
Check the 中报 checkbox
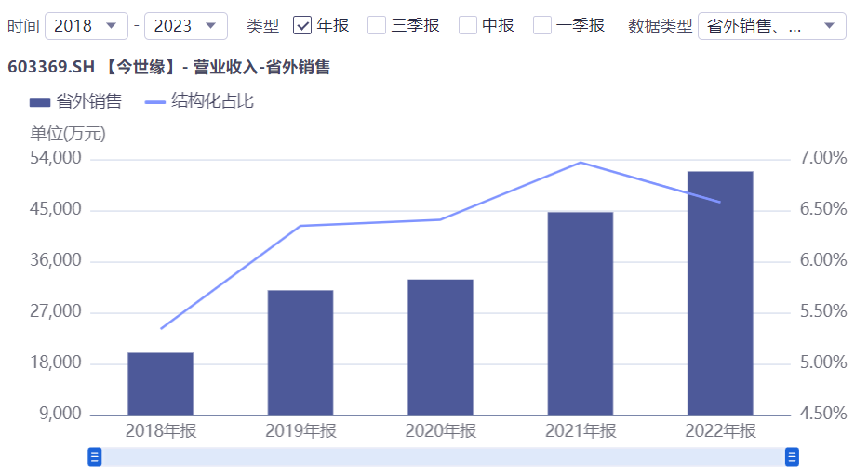[468, 25]
